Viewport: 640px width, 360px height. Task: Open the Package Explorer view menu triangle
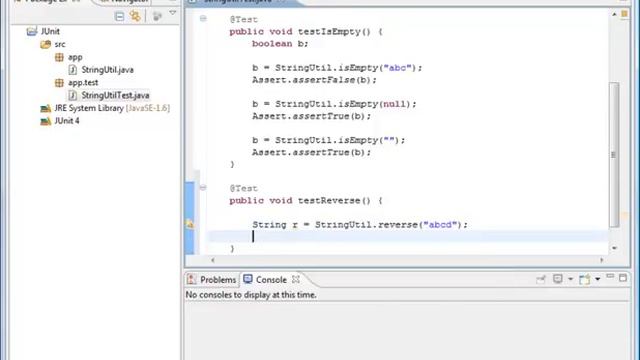click(173, 13)
